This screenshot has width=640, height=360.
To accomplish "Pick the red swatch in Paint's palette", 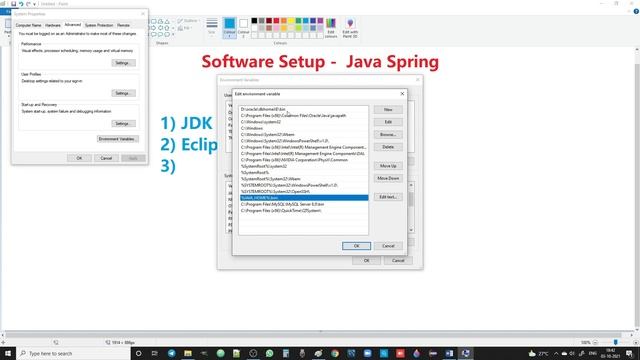I will pos(276,20).
